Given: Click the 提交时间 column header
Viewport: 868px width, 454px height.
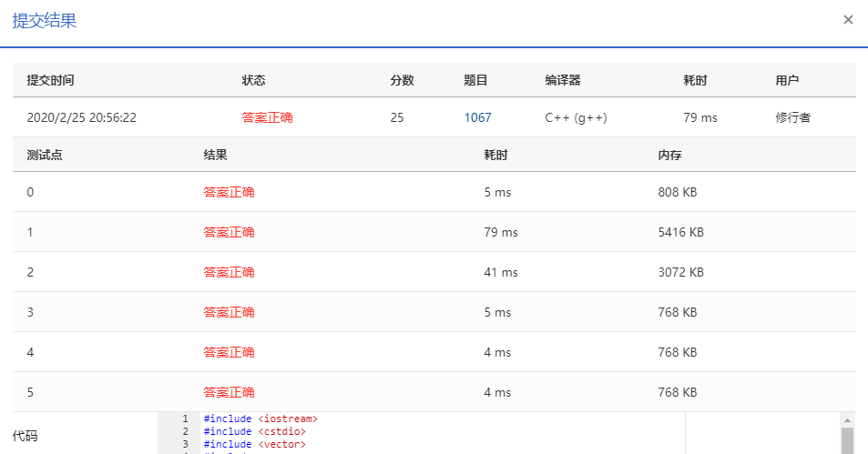Looking at the screenshot, I should (50, 80).
